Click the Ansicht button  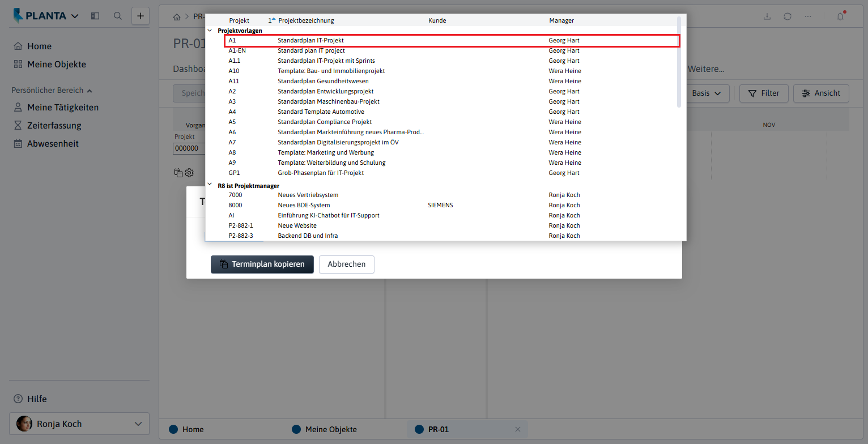[x=821, y=93]
